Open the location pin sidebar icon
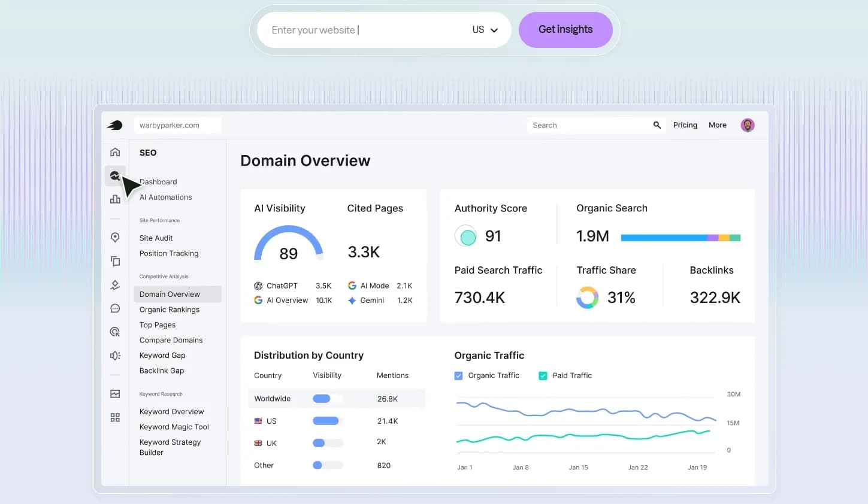Screen dimensions: 868x504 115,238
